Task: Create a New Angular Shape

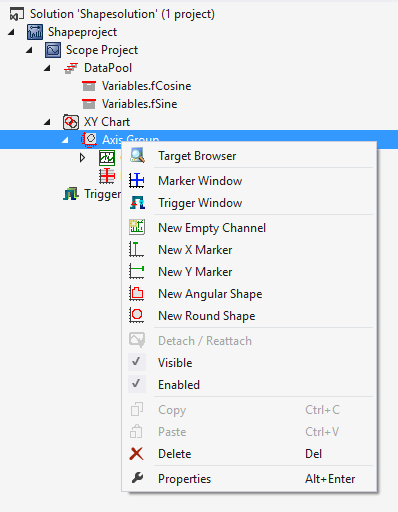Action: coord(249,294)
